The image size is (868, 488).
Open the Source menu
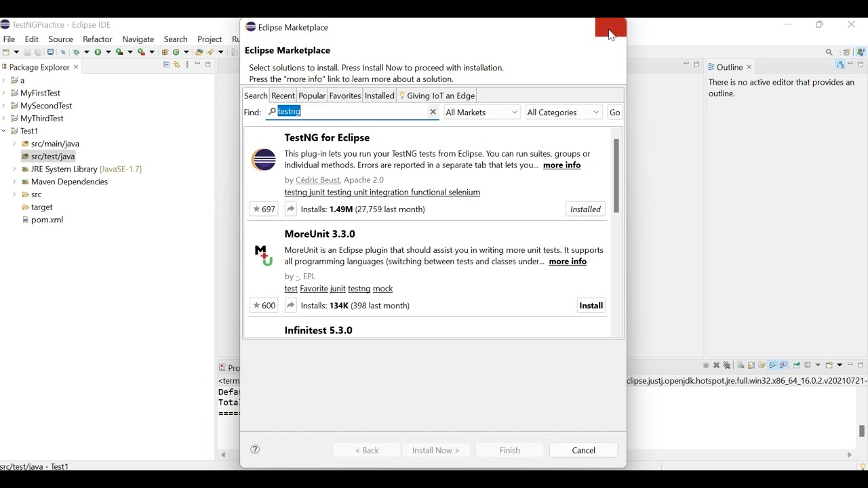[x=60, y=39]
